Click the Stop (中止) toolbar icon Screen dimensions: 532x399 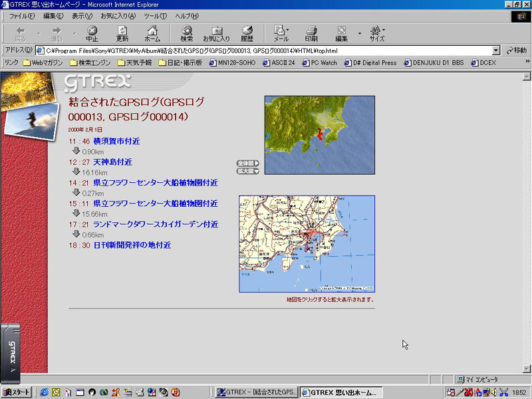(92, 33)
